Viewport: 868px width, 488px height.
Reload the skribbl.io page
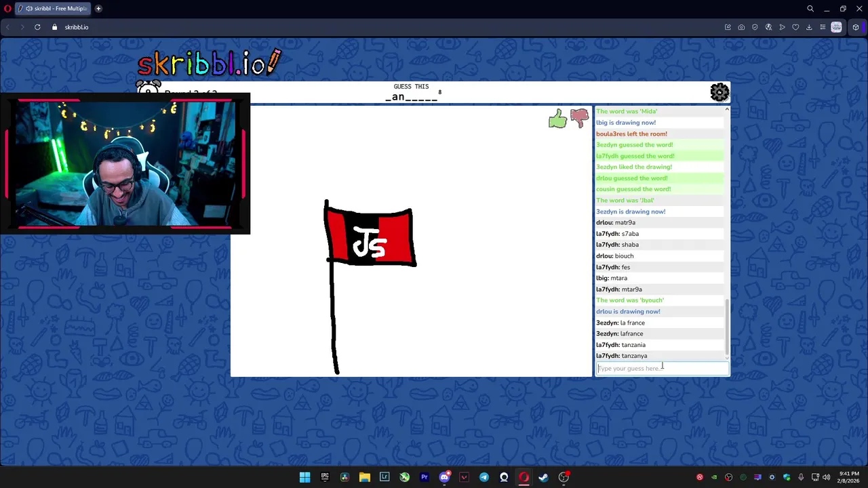click(37, 27)
